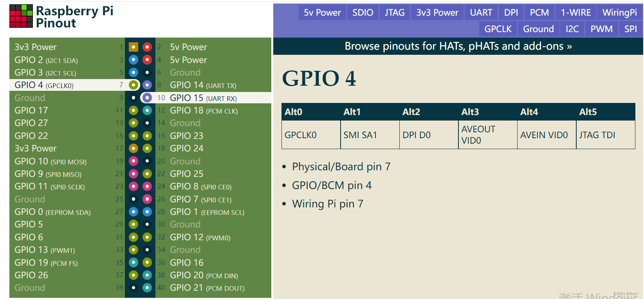This screenshot has height=299, width=644.
Task: Select the teal pin 40 PCM DOUT dot
Action: tap(147, 288)
